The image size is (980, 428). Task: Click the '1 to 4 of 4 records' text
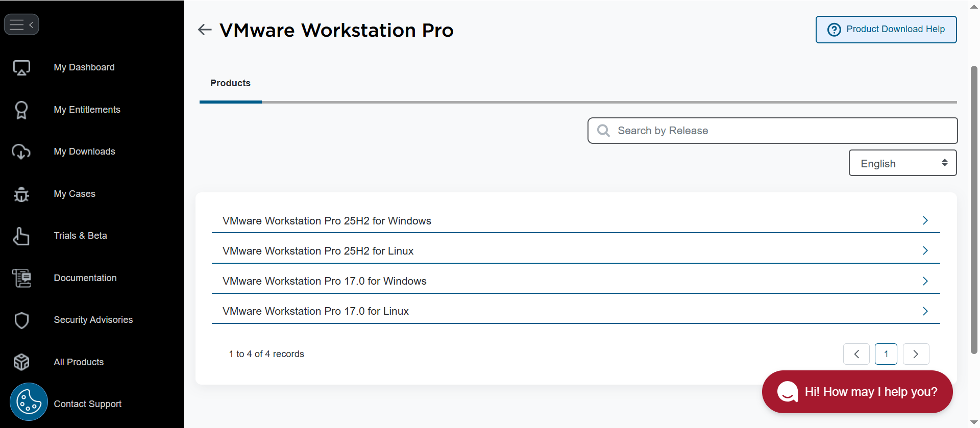tap(266, 354)
